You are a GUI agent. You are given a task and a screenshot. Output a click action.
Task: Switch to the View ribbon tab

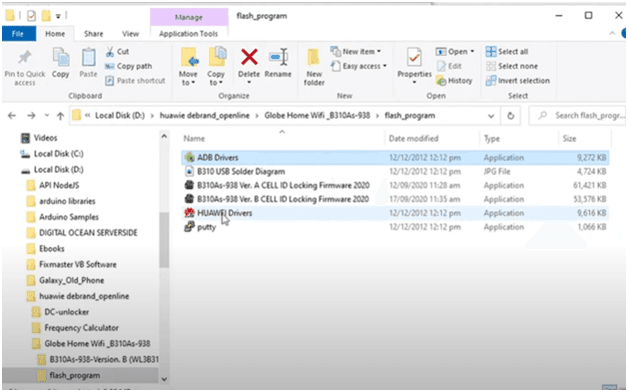point(130,34)
